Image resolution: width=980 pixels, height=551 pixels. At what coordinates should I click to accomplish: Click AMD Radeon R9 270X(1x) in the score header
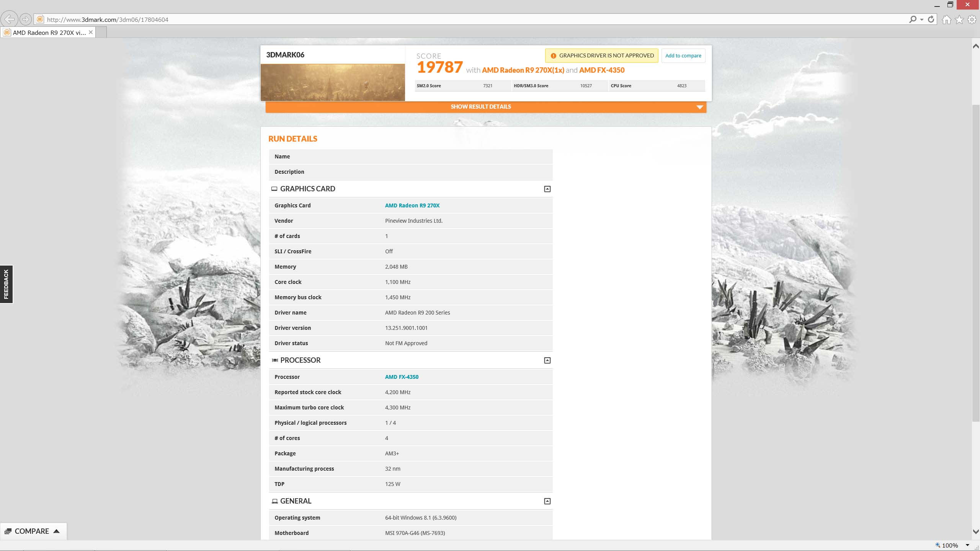click(x=523, y=70)
